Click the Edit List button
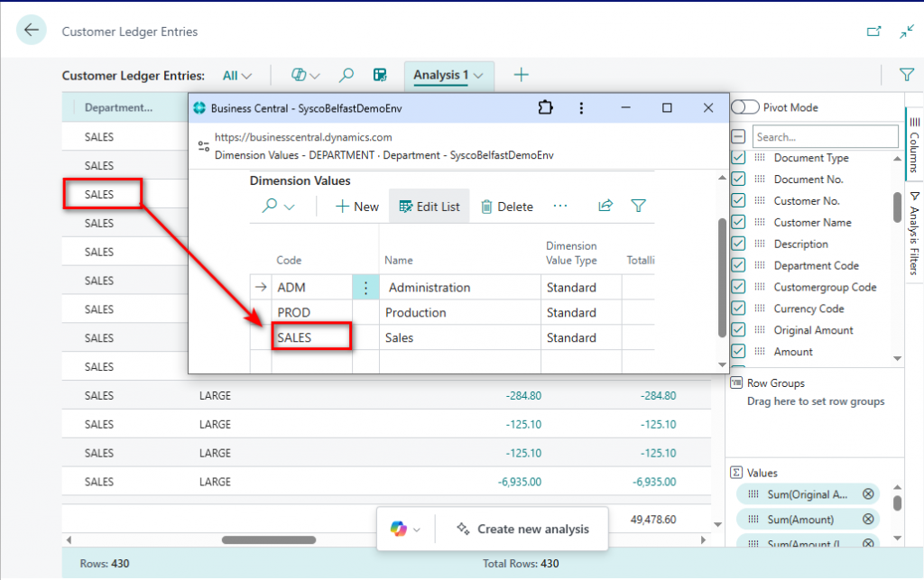This screenshot has width=924, height=580. click(x=429, y=207)
